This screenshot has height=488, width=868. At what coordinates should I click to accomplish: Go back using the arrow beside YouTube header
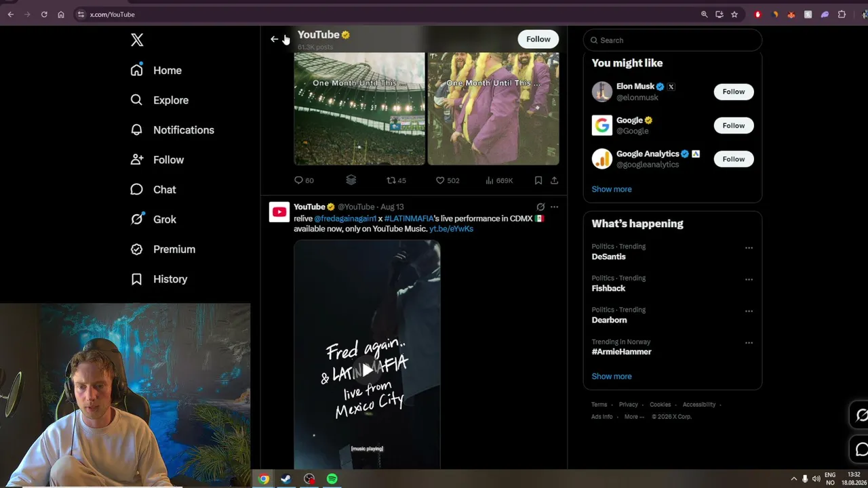[274, 39]
